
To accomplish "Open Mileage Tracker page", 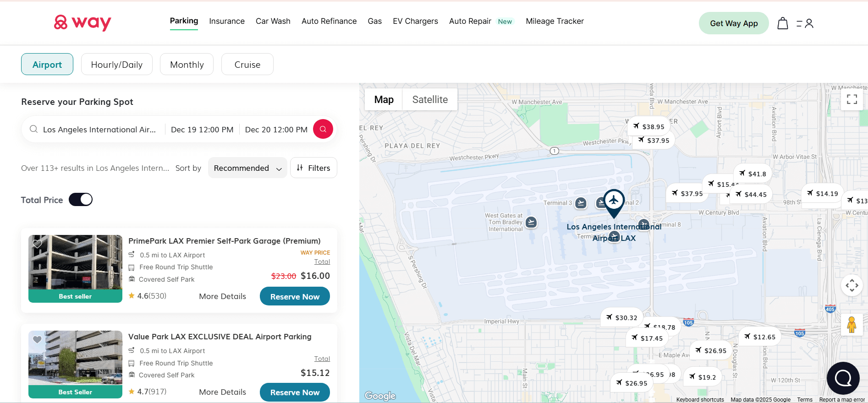I will pos(555,21).
